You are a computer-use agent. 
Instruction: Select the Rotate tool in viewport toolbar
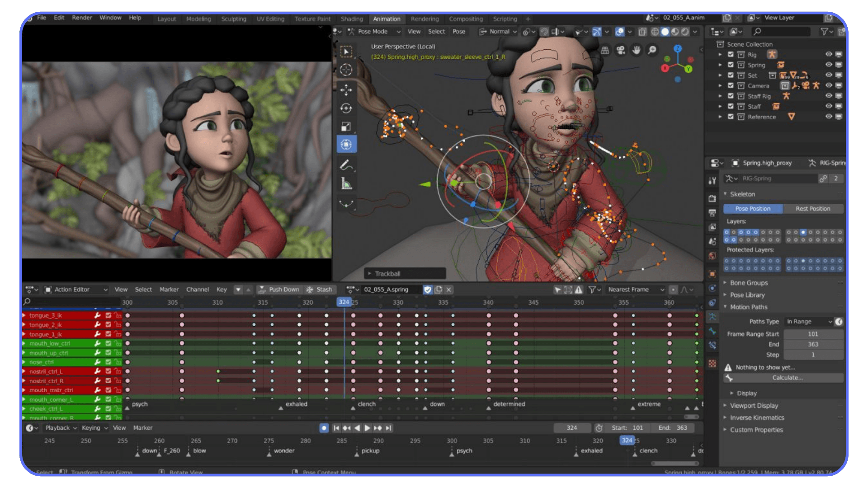click(x=346, y=107)
